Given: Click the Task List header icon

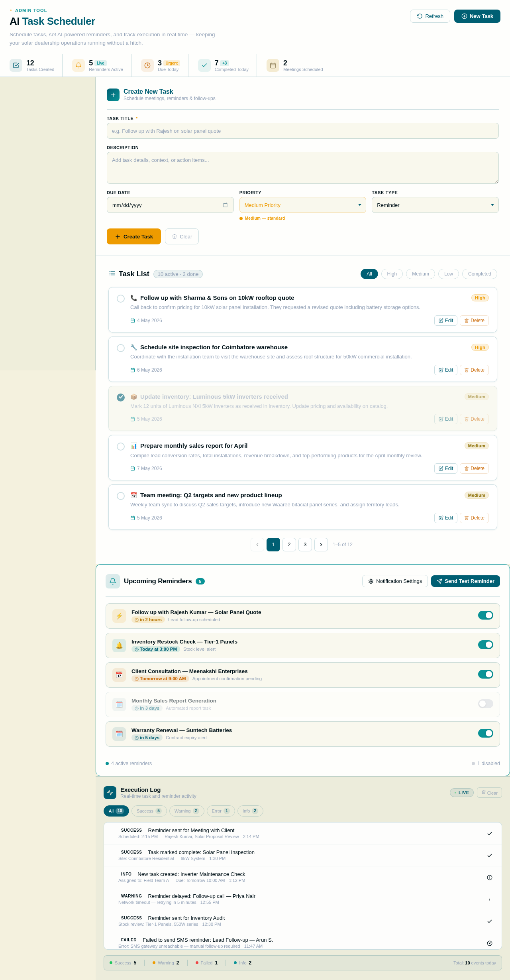Looking at the screenshot, I should tap(112, 273).
